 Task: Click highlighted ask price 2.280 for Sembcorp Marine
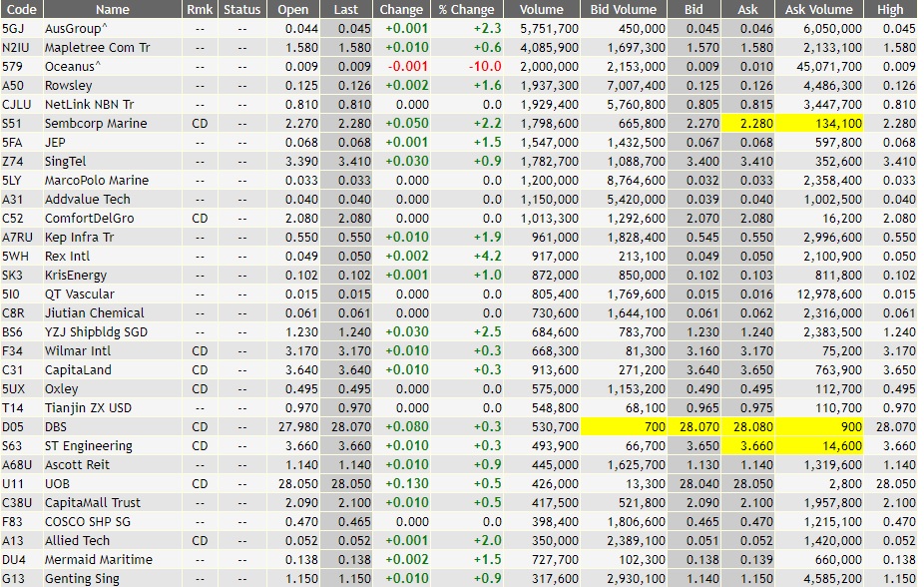pyautogui.click(x=747, y=123)
